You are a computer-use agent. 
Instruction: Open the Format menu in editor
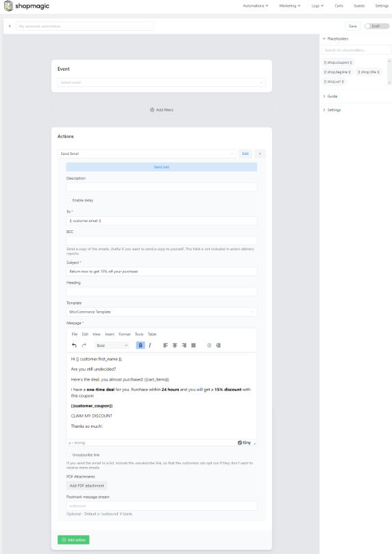pos(124,334)
